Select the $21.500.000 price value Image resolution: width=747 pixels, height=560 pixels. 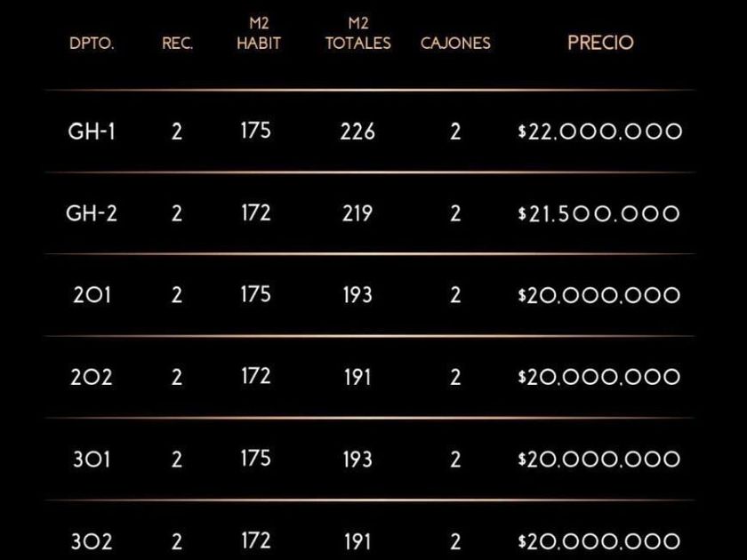click(599, 213)
